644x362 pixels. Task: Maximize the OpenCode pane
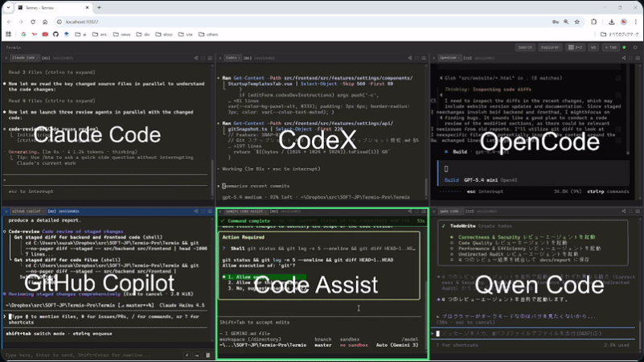tap(631, 58)
